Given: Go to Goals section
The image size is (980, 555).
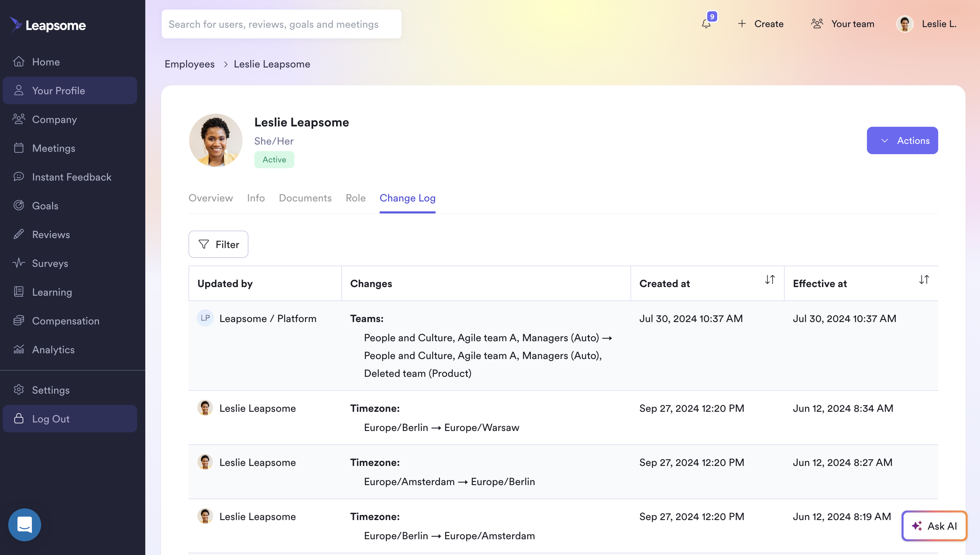Looking at the screenshot, I should click(70, 206).
